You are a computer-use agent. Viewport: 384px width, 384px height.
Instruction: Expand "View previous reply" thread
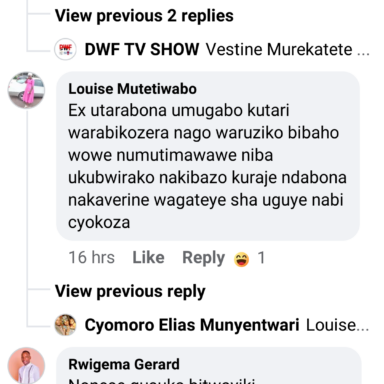pyautogui.click(x=130, y=291)
